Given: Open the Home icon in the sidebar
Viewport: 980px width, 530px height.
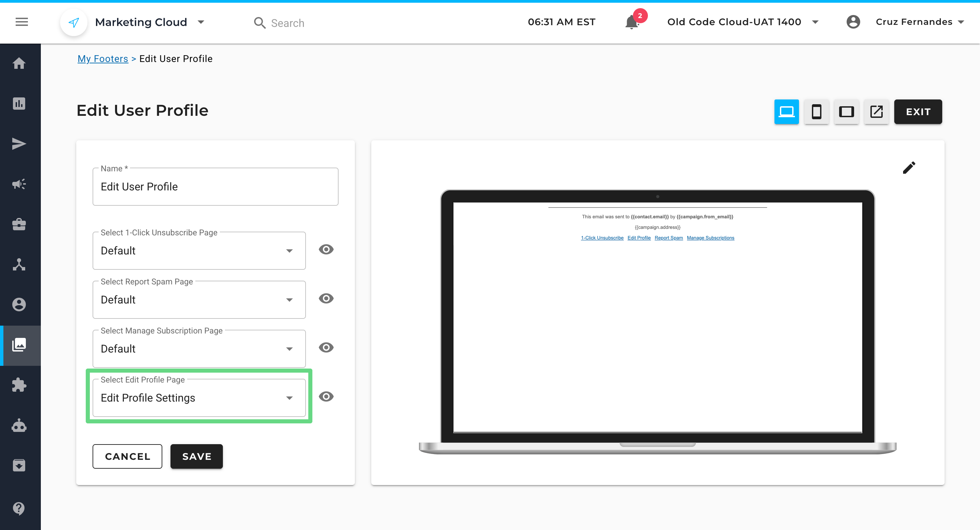Looking at the screenshot, I should point(19,63).
